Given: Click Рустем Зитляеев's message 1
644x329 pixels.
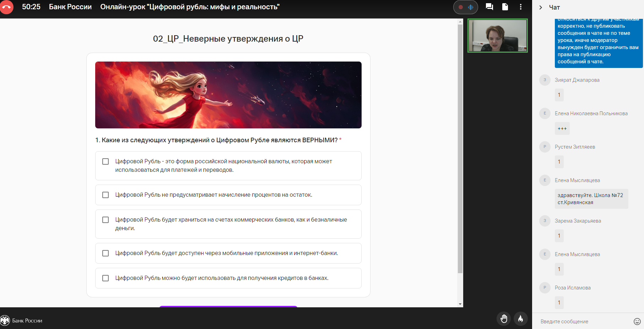Looking at the screenshot, I should coord(559,162).
